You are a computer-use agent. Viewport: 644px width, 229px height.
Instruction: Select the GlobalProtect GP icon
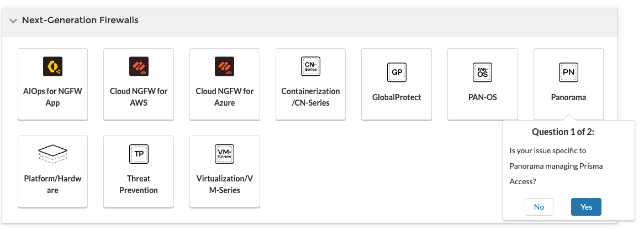pyautogui.click(x=397, y=72)
